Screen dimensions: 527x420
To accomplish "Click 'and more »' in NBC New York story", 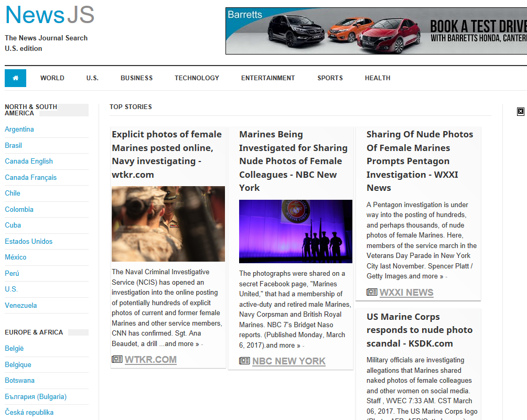I will [283, 346].
